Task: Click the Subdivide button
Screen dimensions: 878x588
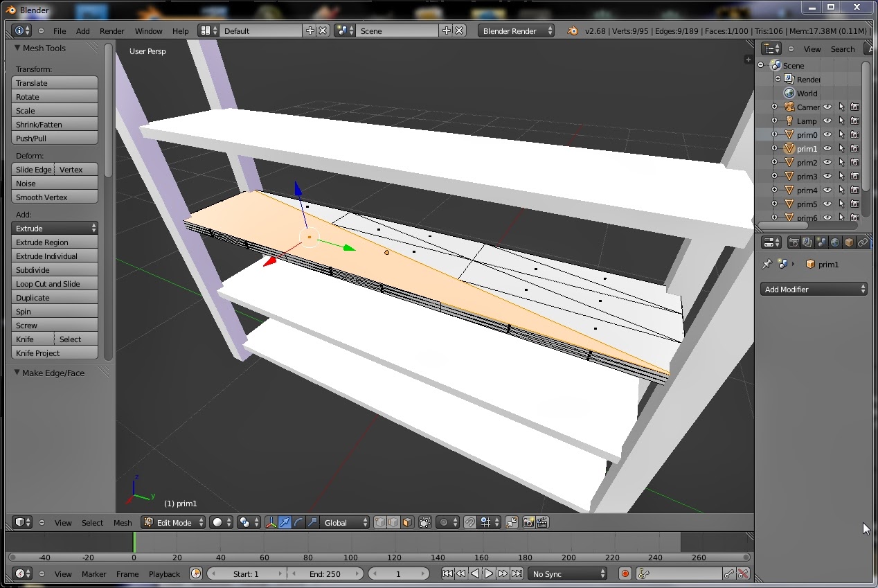Action: pyautogui.click(x=55, y=270)
